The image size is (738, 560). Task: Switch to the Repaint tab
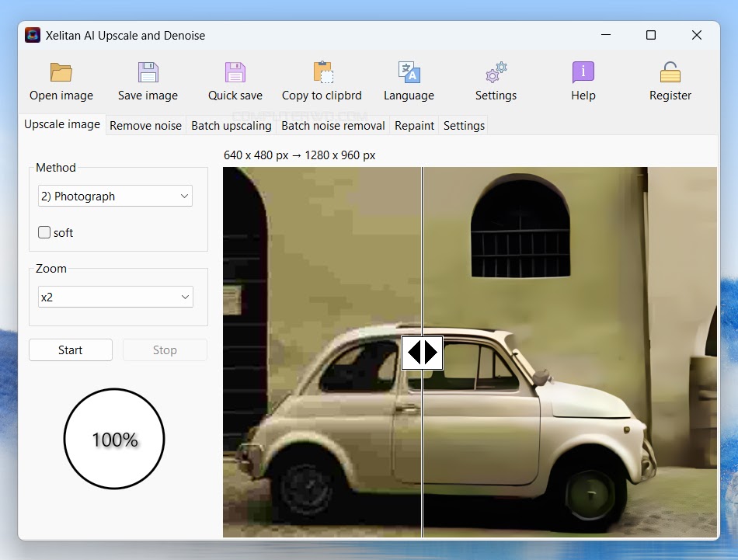[414, 126]
